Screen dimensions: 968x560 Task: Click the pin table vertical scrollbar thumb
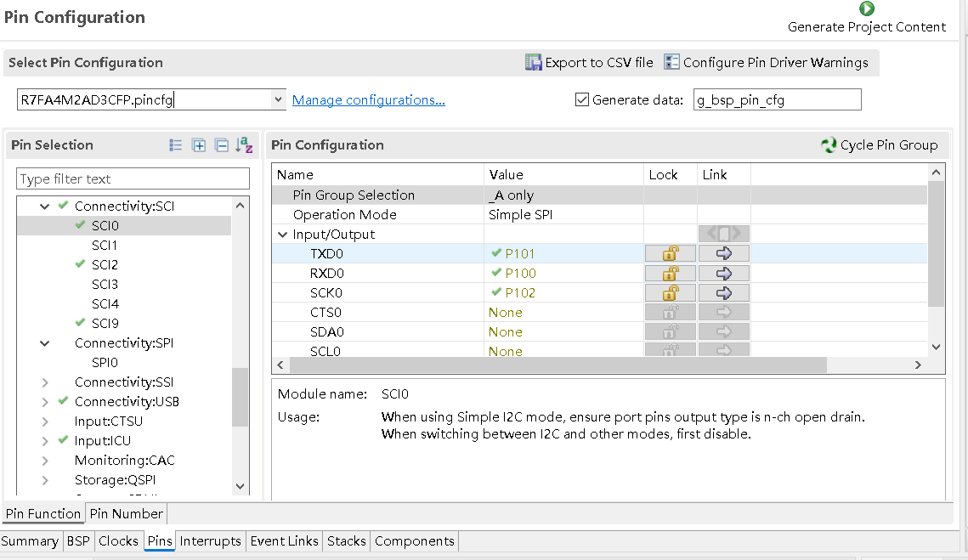pos(936,244)
